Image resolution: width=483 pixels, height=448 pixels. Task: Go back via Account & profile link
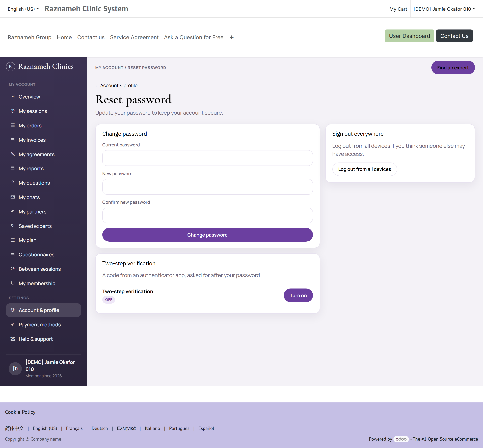click(x=116, y=85)
